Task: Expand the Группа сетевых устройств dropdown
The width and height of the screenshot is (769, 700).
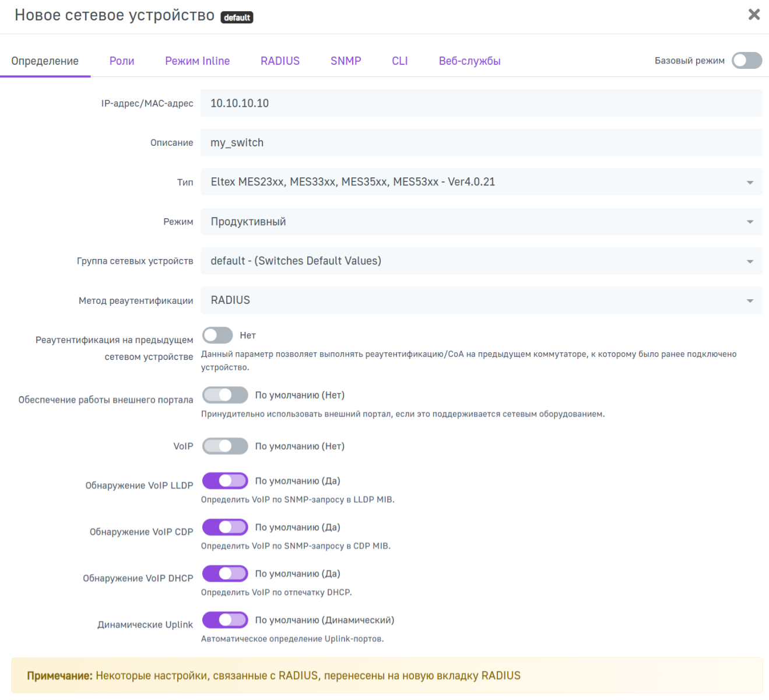Action: click(481, 261)
